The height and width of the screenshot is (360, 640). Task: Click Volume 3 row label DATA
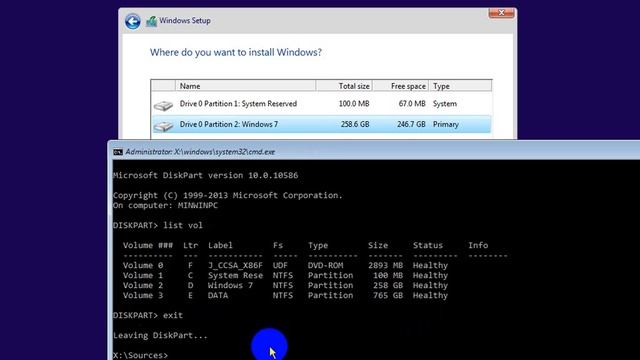coord(218,296)
